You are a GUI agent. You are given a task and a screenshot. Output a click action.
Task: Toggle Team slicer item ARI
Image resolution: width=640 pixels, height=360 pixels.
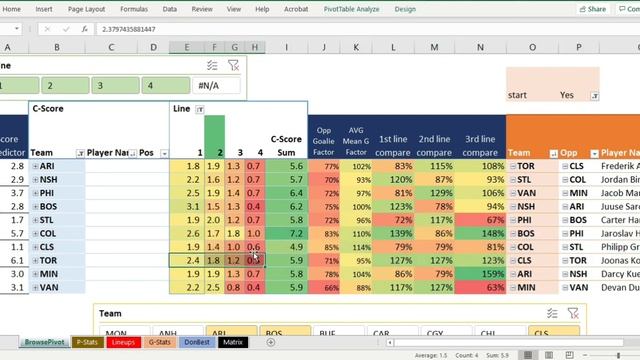(231, 331)
